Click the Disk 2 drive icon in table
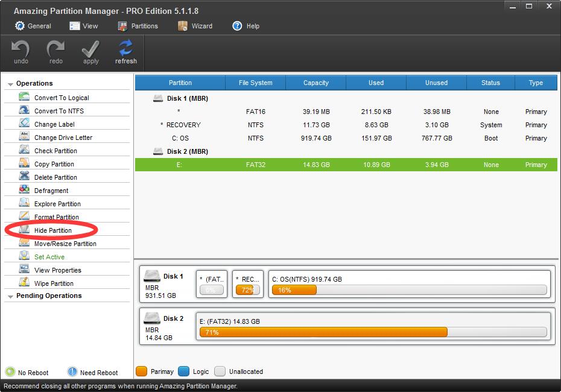Viewport: 561px width, 392px height. (158, 151)
